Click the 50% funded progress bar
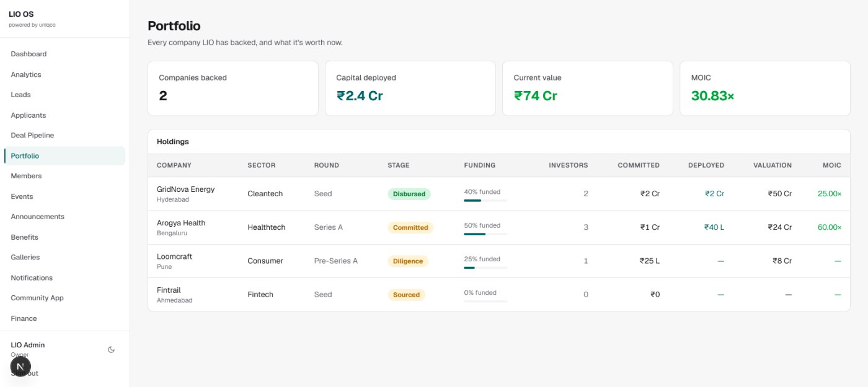 485,234
